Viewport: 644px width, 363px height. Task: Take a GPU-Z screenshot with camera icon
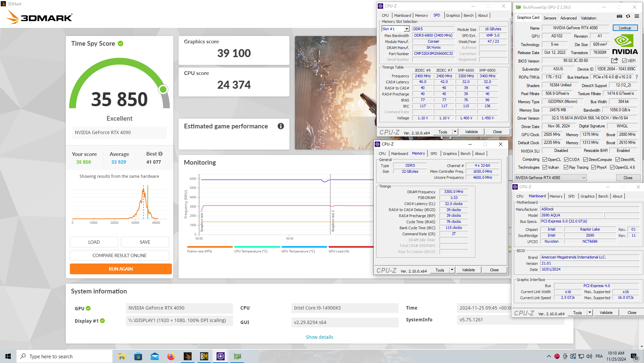(619, 16)
